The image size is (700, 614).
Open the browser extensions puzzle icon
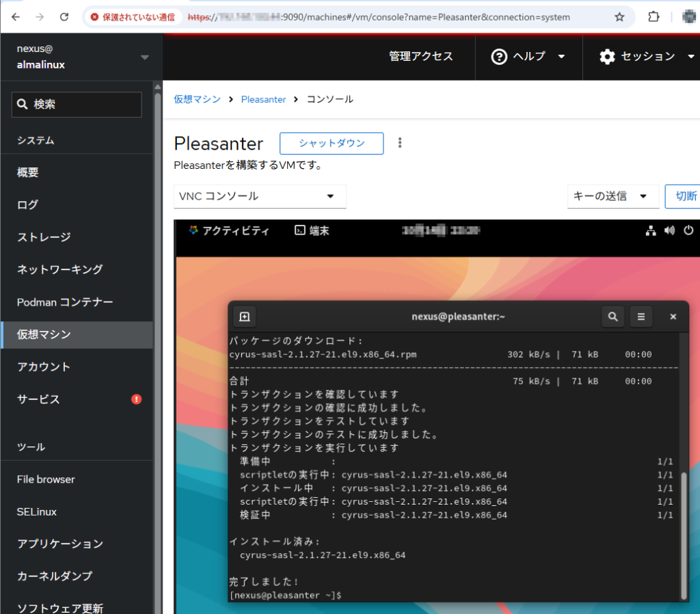pyautogui.click(x=654, y=17)
